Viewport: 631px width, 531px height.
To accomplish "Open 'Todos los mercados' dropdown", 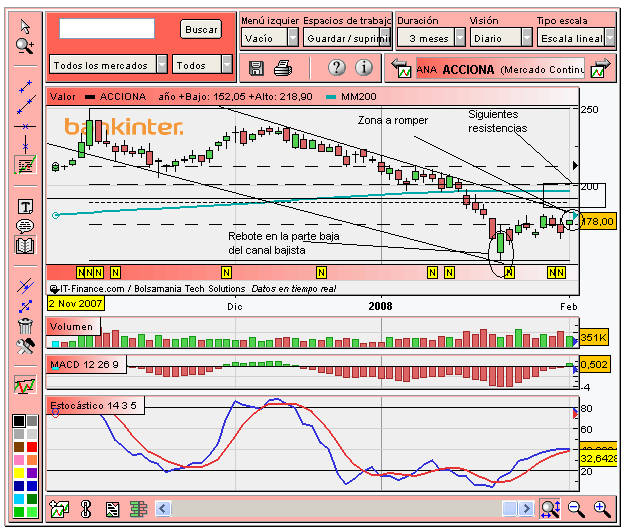I will [108, 65].
